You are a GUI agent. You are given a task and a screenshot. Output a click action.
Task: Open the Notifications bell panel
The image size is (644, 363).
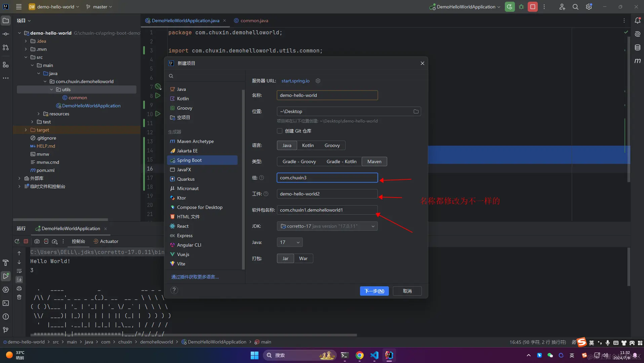pos(637,21)
